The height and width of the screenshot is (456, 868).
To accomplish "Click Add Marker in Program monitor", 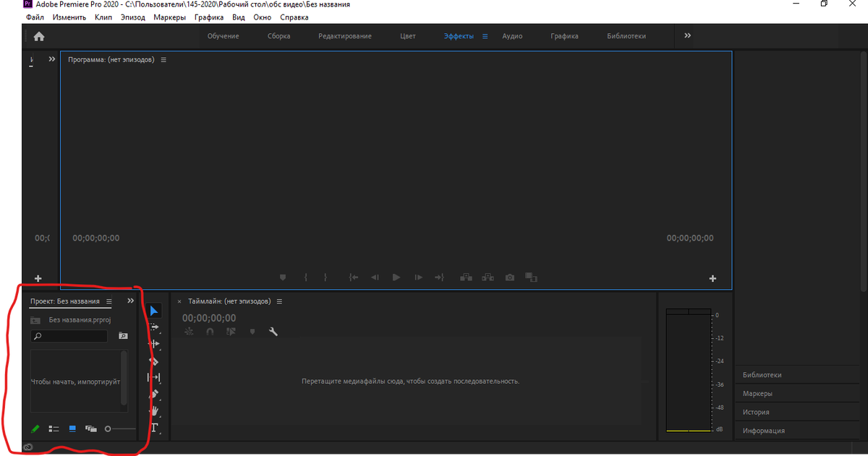I will click(x=284, y=278).
